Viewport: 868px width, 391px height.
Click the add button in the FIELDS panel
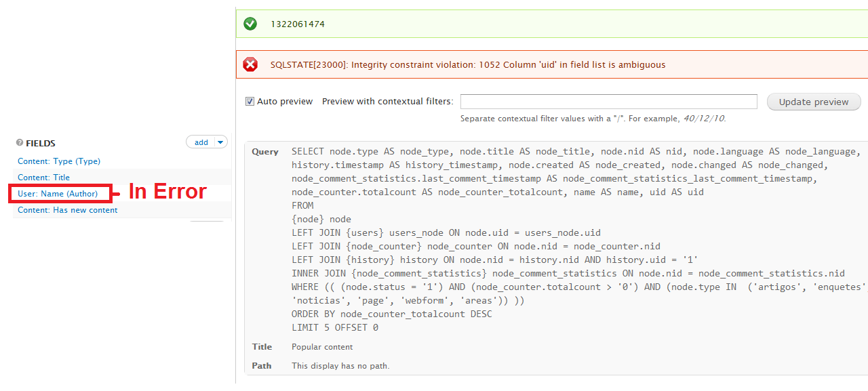pyautogui.click(x=201, y=142)
